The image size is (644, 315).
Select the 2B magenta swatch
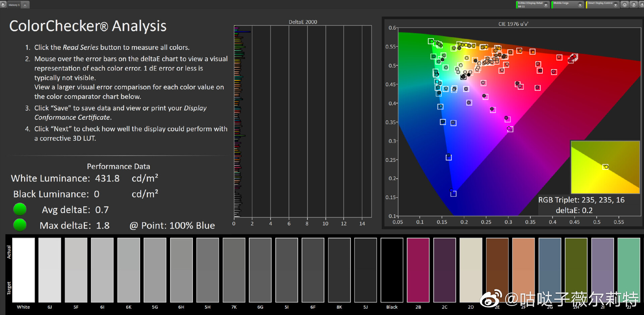click(418, 270)
